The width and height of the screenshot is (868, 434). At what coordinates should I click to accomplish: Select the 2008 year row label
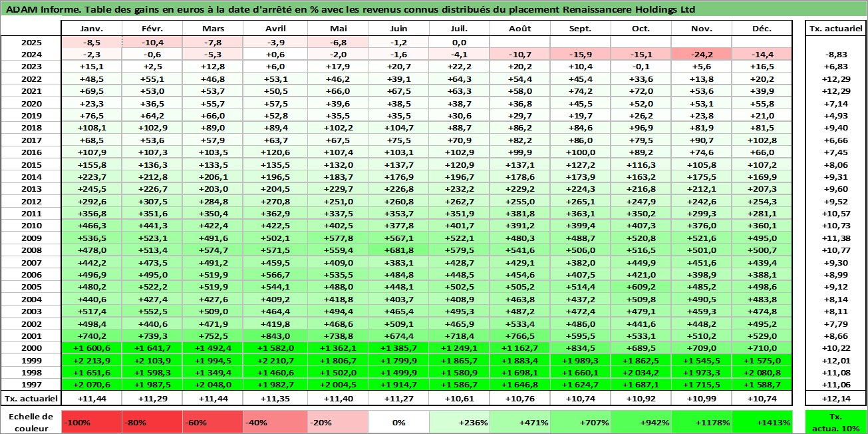pyautogui.click(x=31, y=250)
